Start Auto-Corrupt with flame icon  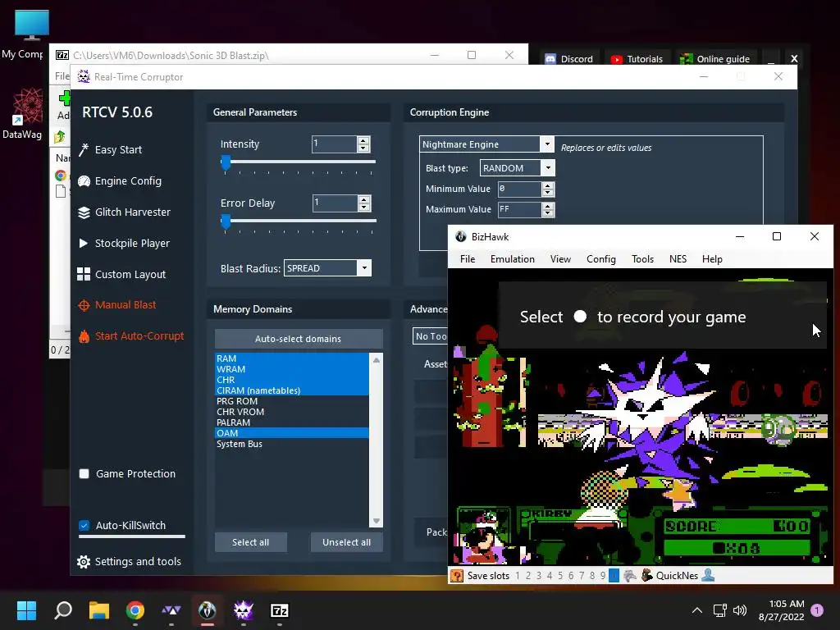click(x=130, y=336)
